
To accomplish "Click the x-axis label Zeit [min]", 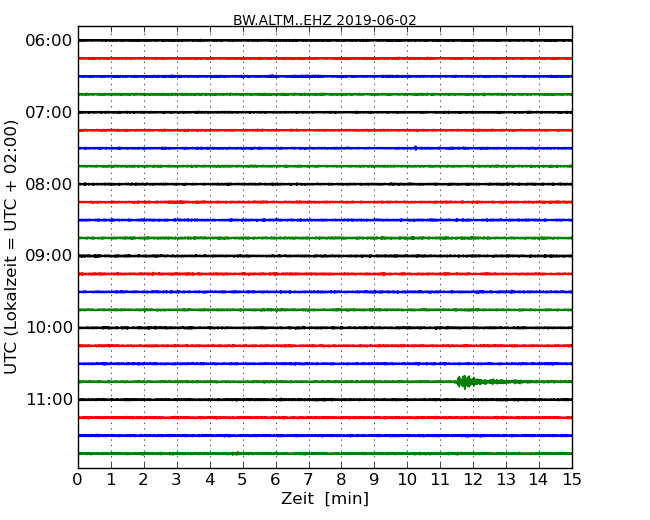I will 325,498.
